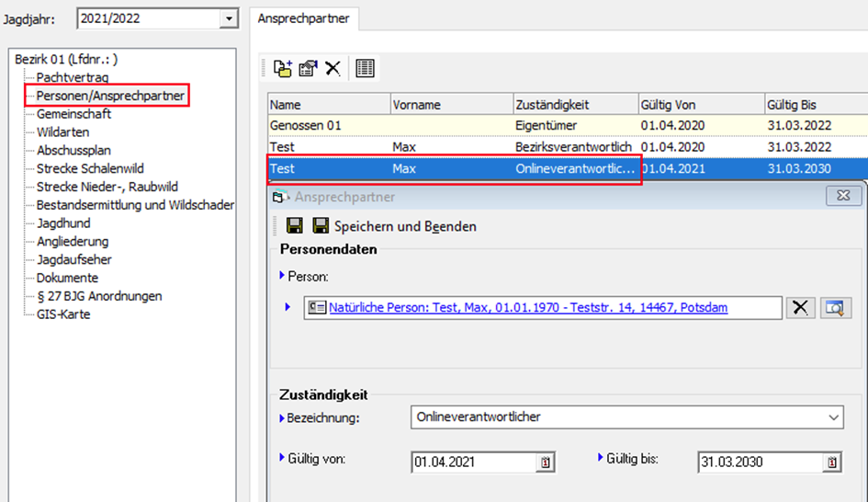Expand the Bezeichnung dropdown
The width and height of the screenshot is (868, 502).
coord(833,417)
